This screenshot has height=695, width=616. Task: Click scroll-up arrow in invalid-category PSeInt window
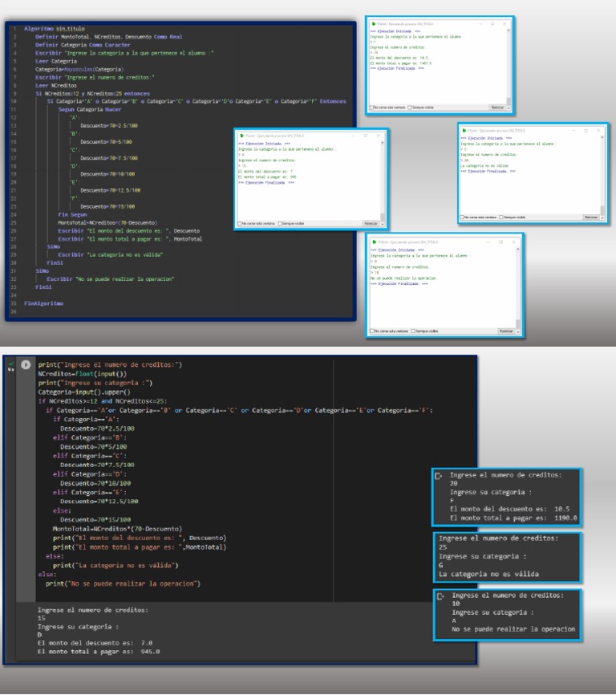point(602,137)
